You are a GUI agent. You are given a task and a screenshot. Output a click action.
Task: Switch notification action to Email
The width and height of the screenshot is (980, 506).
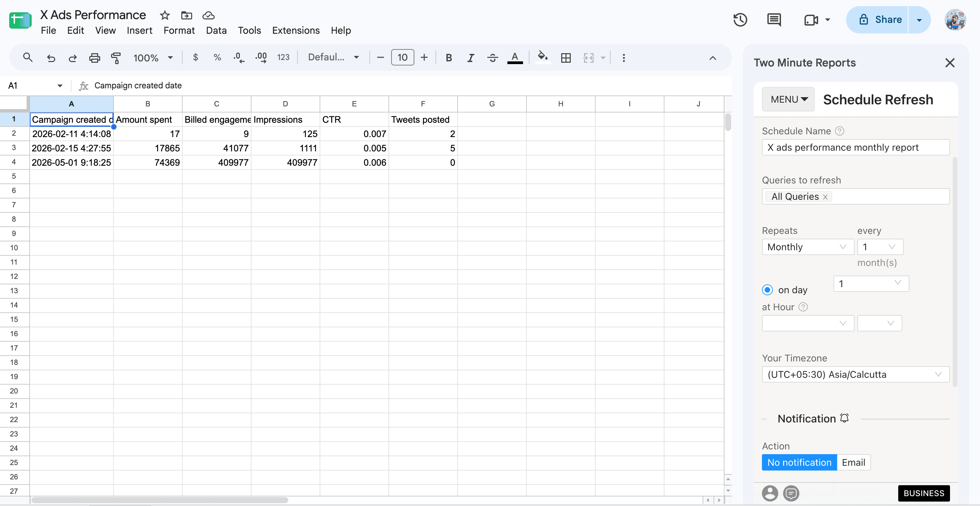tap(853, 462)
